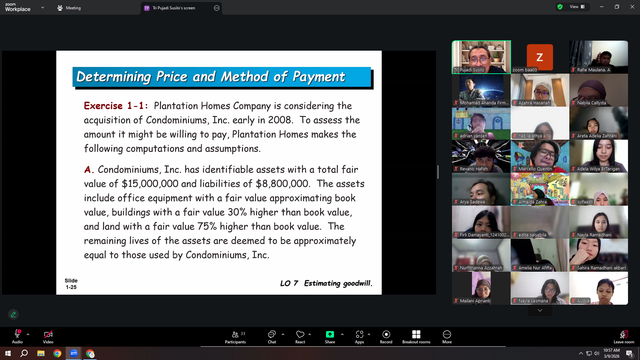Select Areta Adelia Zahrani video tile

point(599,123)
